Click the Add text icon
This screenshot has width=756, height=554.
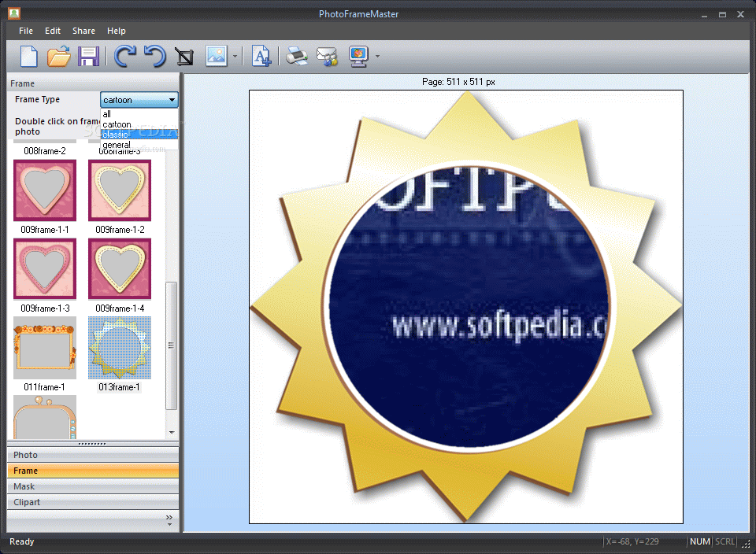coord(261,56)
